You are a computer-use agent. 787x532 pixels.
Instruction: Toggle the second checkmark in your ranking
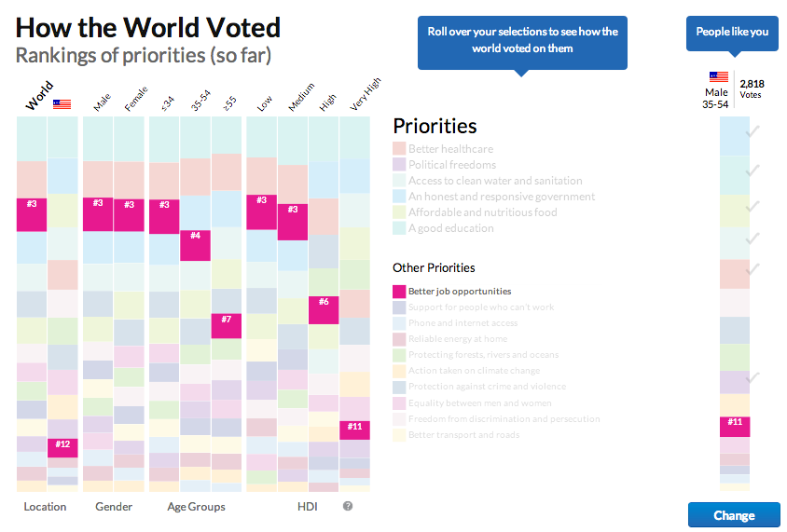[752, 170]
